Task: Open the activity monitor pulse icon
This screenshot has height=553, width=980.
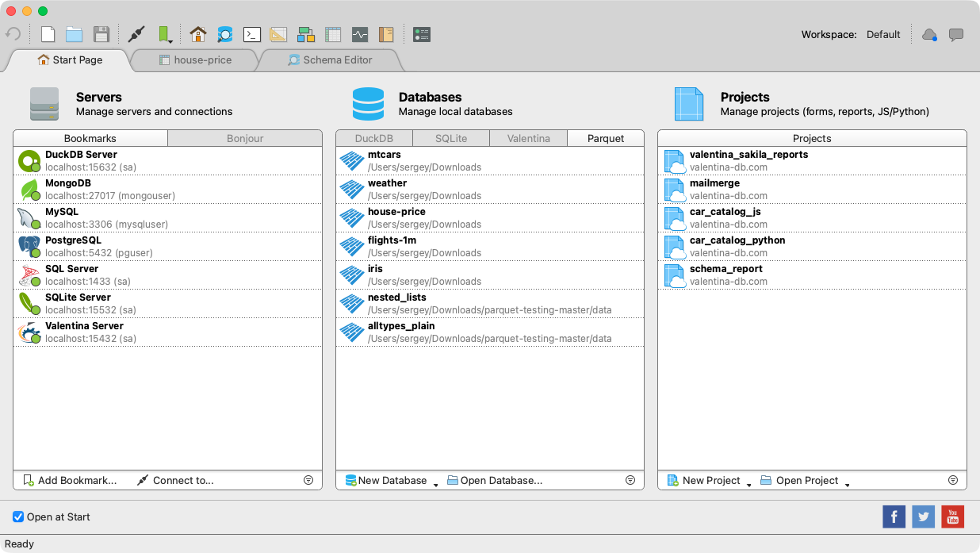Action: (x=360, y=34)
